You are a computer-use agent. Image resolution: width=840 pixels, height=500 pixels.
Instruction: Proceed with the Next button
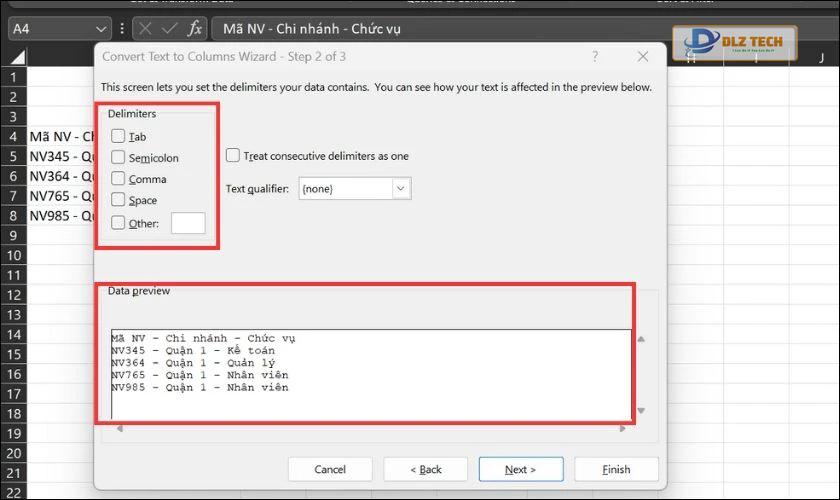(521, 469)
